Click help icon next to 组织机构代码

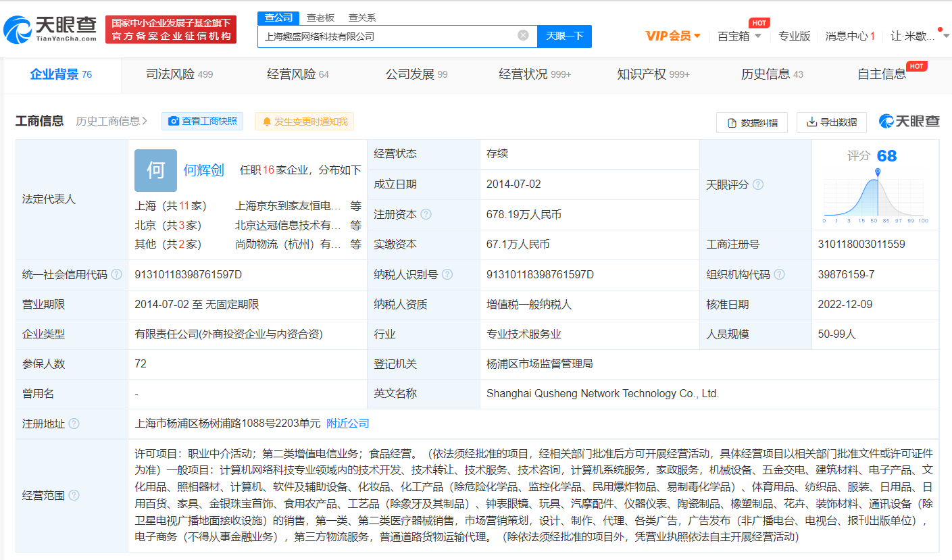(779, 275)
